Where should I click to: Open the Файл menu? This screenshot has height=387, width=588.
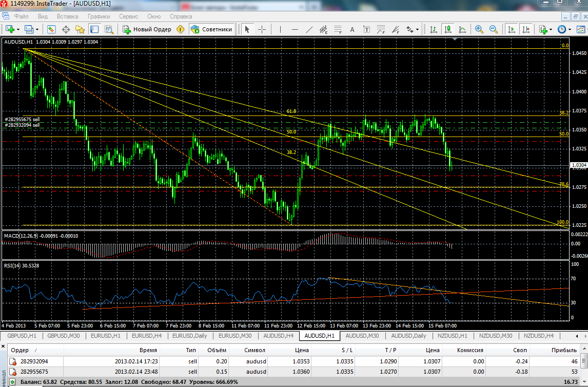pyautogui.click(x=22, y=16)
